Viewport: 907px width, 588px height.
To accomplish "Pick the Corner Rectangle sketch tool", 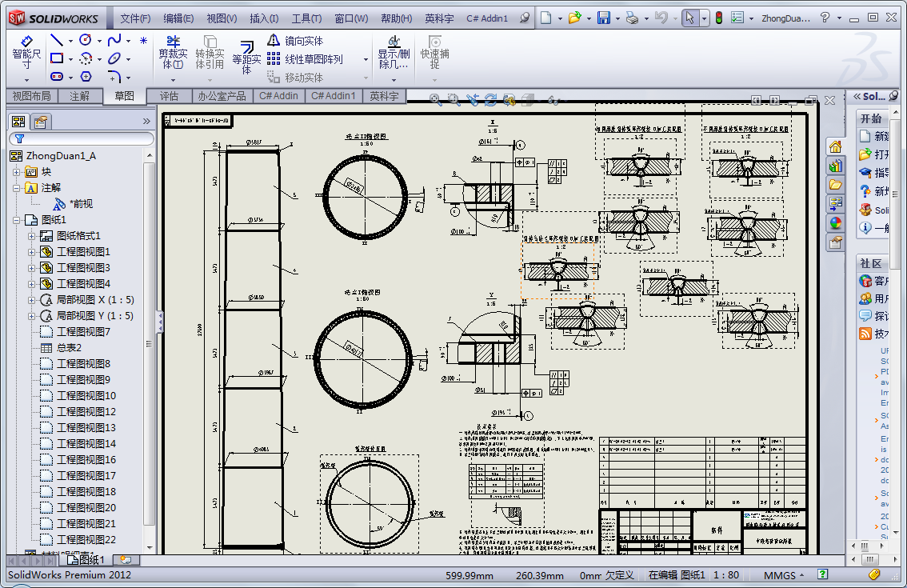I will (x=56, y=58).
